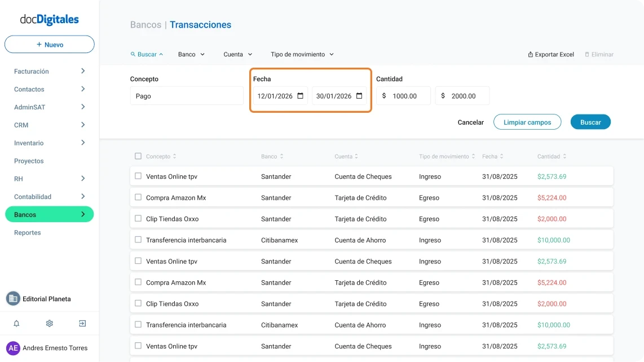This screenshot has width=644, height=362.
Task: Open settings with the gear icon
Action: (49, 323)
